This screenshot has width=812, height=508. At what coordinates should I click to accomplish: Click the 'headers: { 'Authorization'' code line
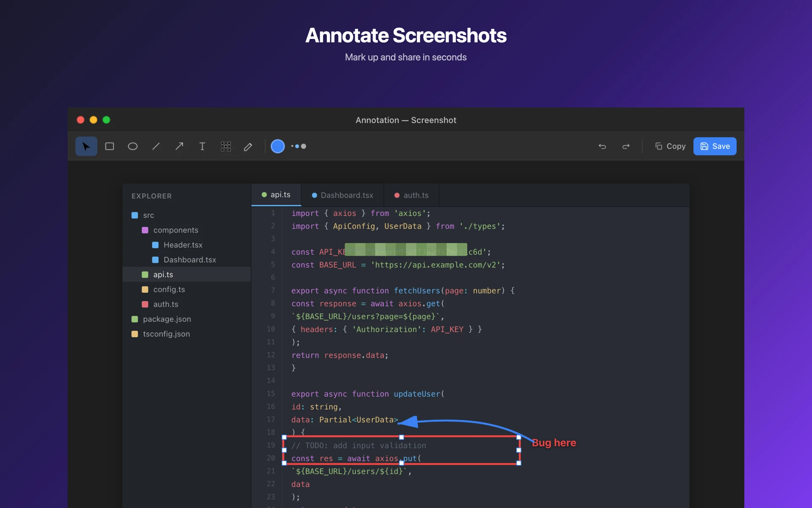pyautogui.click(x=387, y=329)
